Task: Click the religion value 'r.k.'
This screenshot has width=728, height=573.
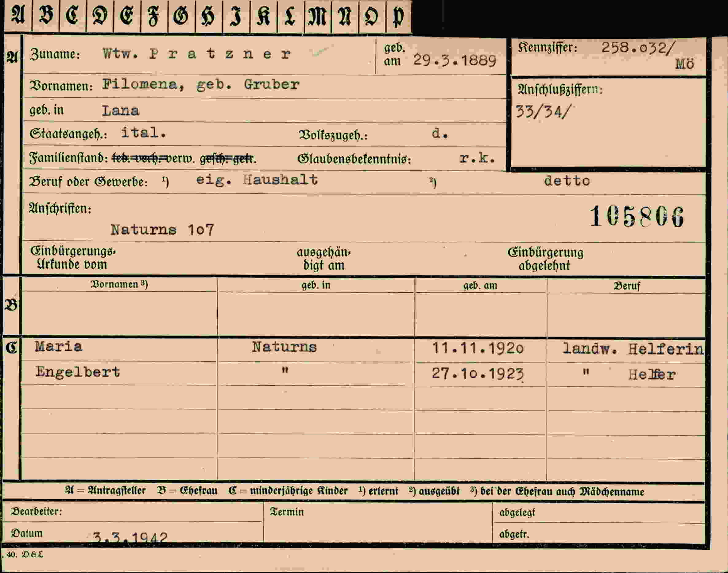Action: point(477,158)
